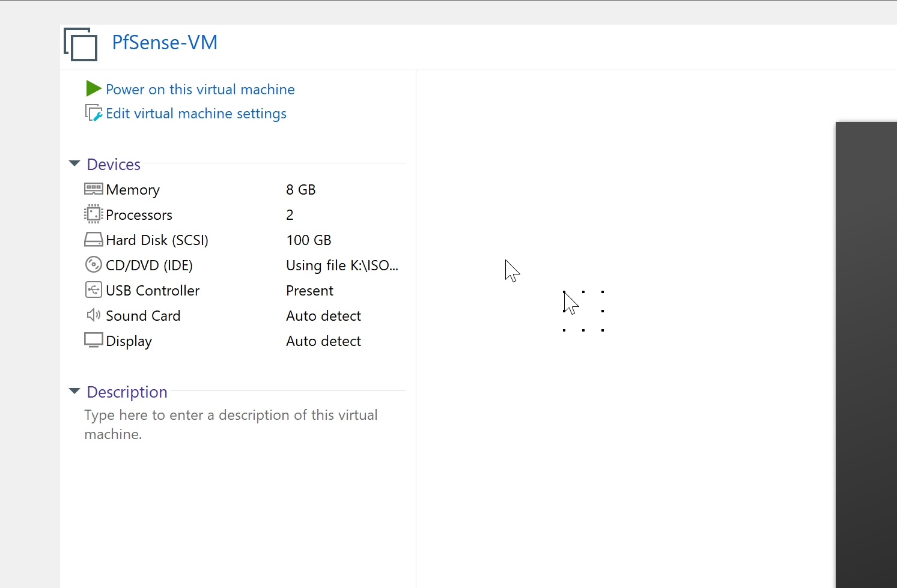Open the CD/DVD file path entry
897x588 pixels.
(342, 265)
